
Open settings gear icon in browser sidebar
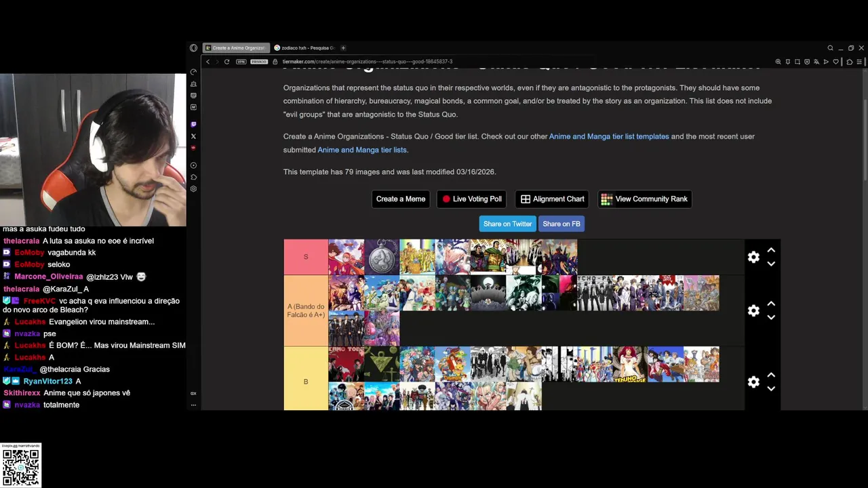pos(193,189)
